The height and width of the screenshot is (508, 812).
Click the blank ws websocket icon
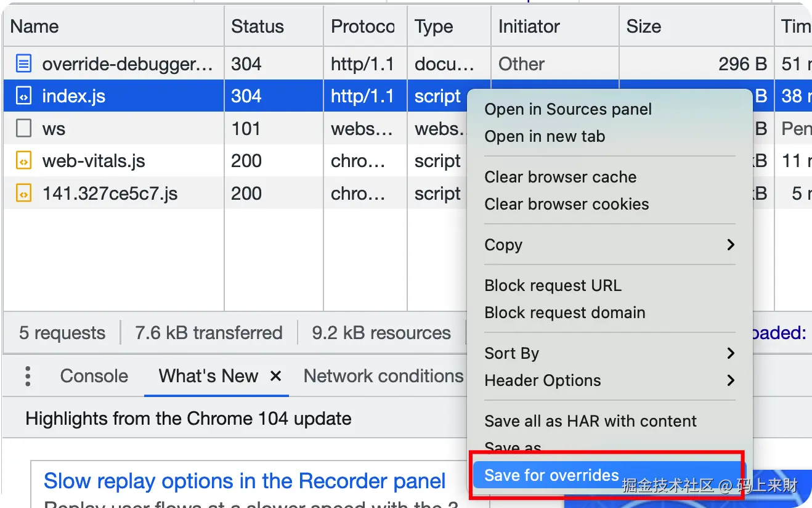[23, 129]
